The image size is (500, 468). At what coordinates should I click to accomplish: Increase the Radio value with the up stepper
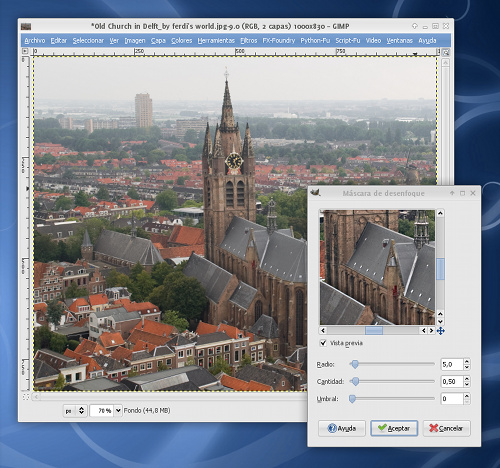tap(467, 361)
